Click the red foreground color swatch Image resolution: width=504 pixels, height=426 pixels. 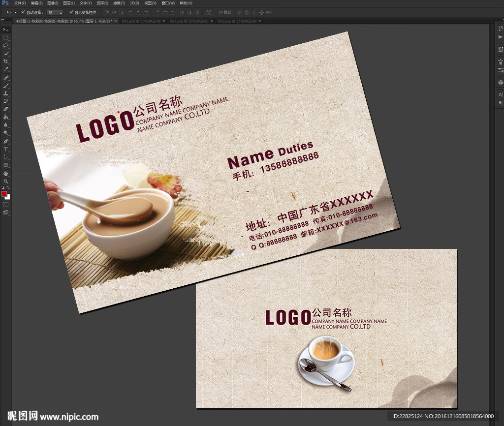point(4,194)
